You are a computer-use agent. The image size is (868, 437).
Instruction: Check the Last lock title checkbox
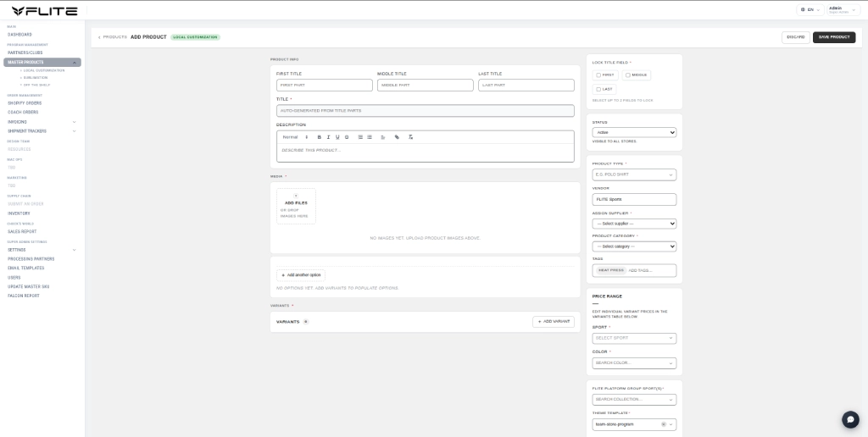pyautogui.click(x=598, y=89)
